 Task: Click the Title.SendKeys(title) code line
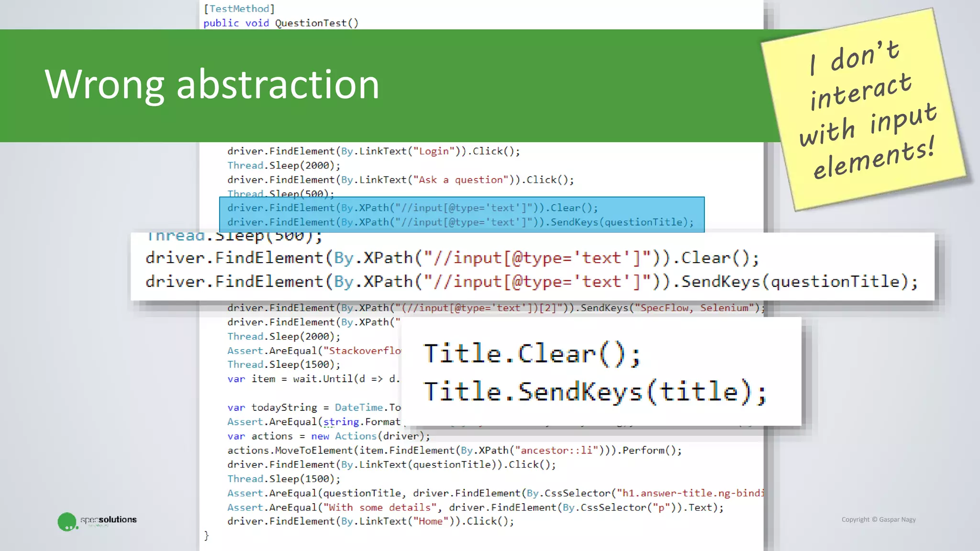tap(595, 392)
